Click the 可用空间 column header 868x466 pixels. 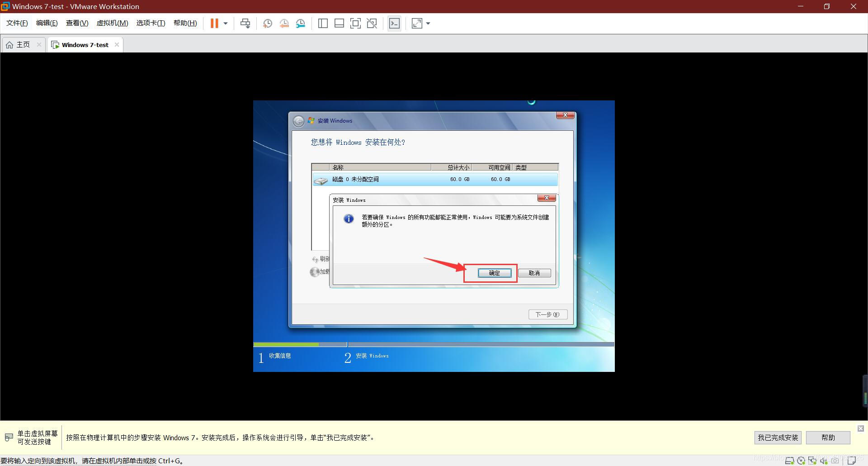(x=492, y=167)
